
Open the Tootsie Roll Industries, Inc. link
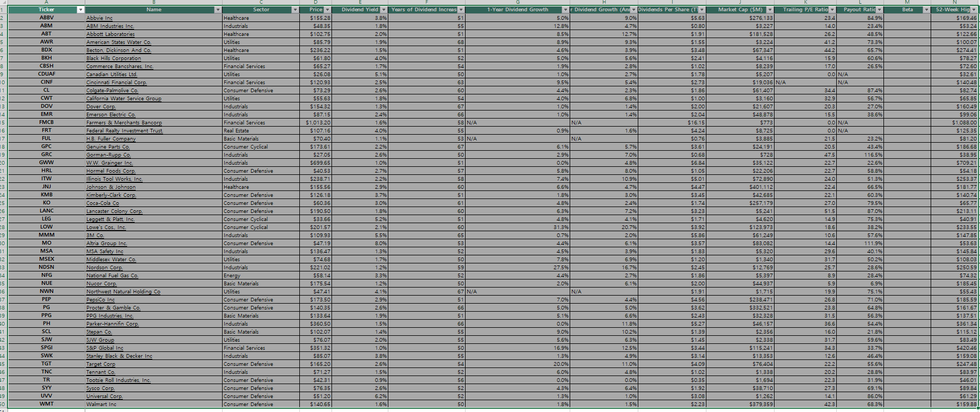tap(119, 380)
